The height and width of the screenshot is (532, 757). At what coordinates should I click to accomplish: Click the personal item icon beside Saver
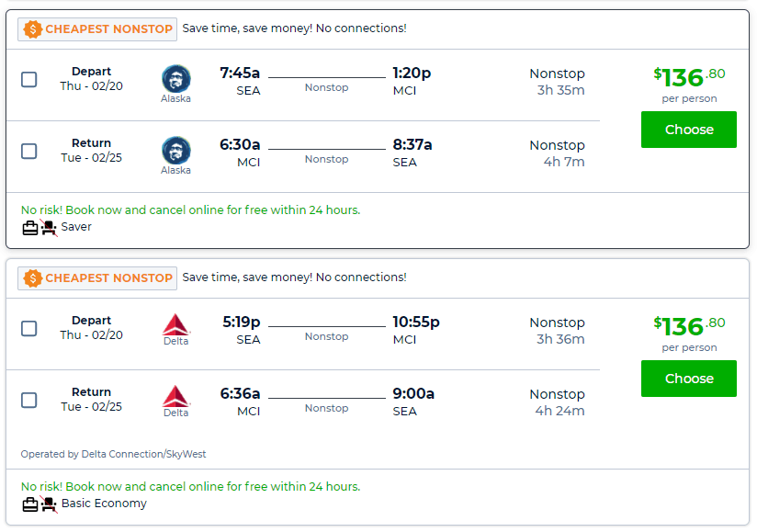click(47, 226)
